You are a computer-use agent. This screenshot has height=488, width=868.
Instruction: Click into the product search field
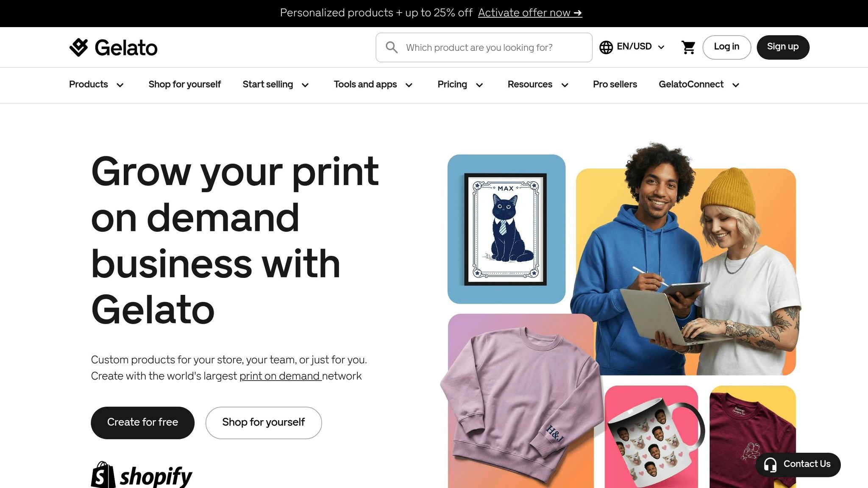click(x=484, y=47)
